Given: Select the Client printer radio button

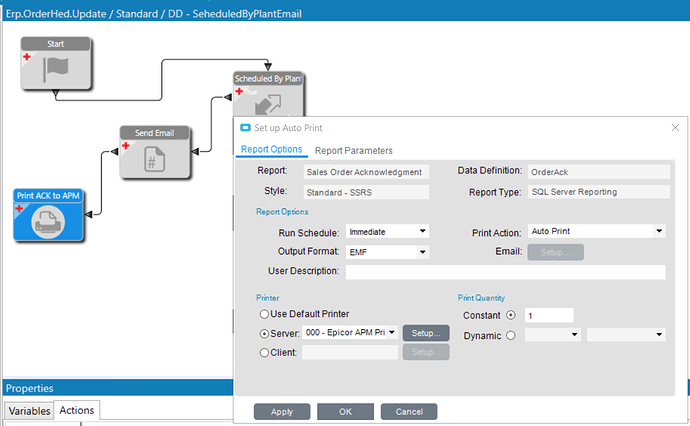Looking at the screenshot, I should [264, 353].
